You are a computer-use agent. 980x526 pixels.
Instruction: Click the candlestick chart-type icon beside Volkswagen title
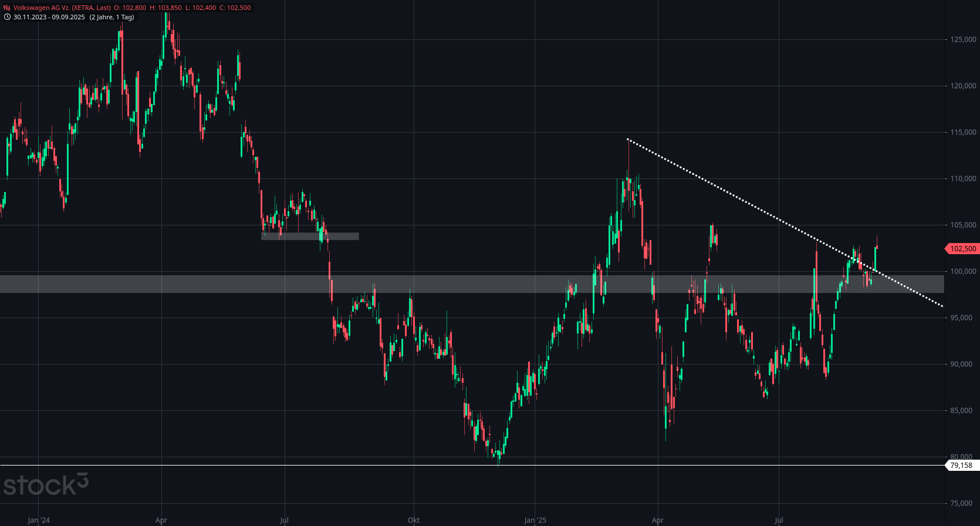[x=7, y=8]
